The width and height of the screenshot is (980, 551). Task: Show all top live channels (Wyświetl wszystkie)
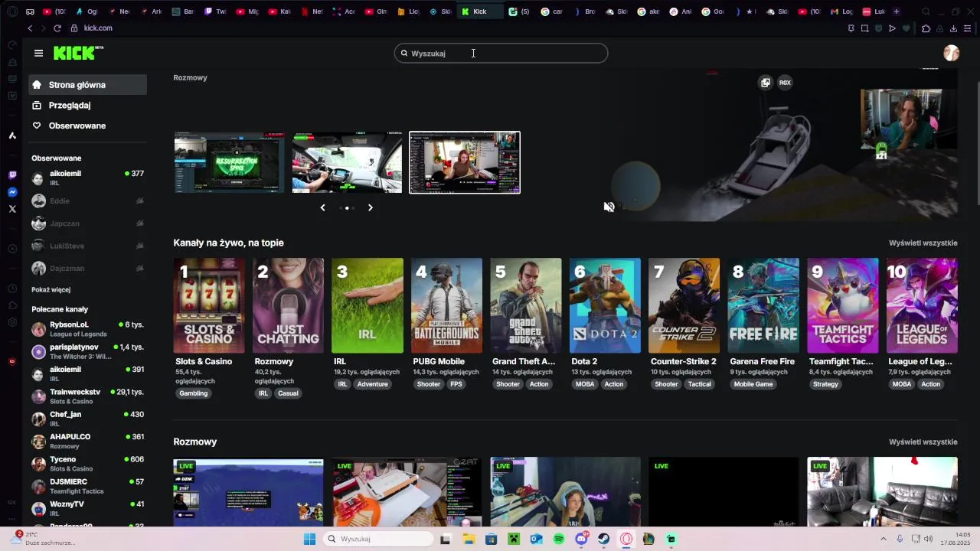(923, 243)
